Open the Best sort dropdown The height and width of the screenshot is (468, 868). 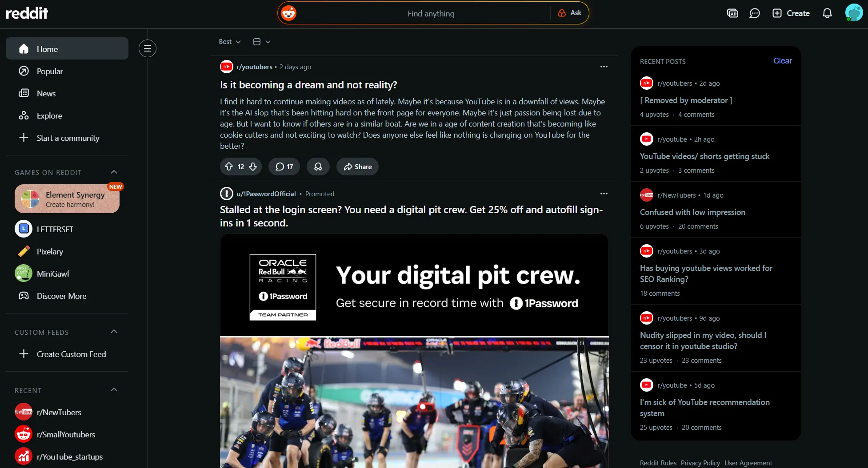(230, 42)
